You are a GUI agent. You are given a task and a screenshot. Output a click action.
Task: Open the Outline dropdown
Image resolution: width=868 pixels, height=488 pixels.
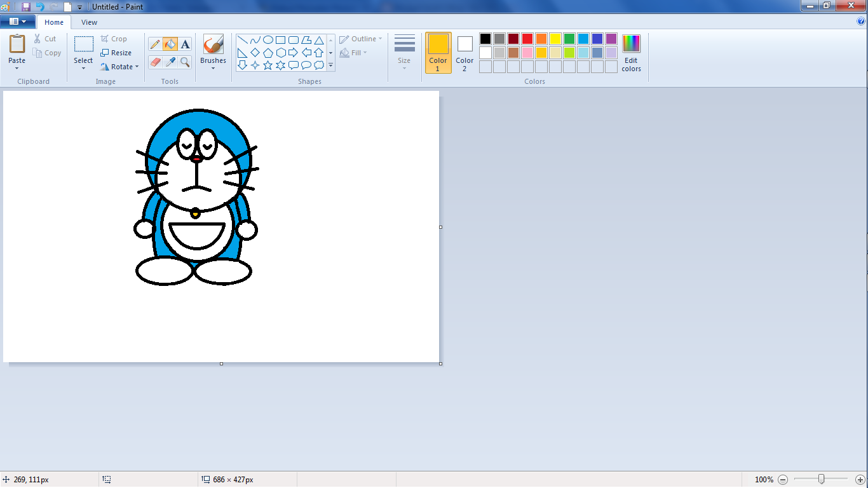[361, 39]
